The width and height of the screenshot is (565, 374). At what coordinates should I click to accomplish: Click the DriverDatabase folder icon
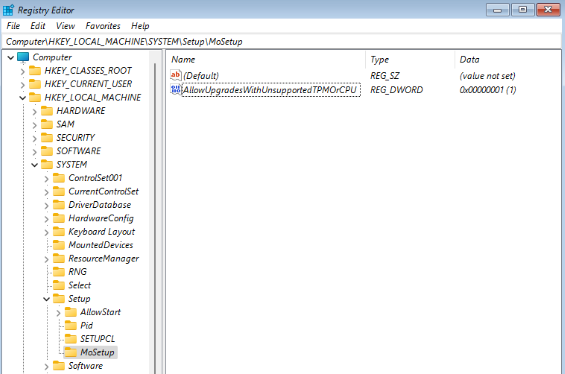click(59, 205)
